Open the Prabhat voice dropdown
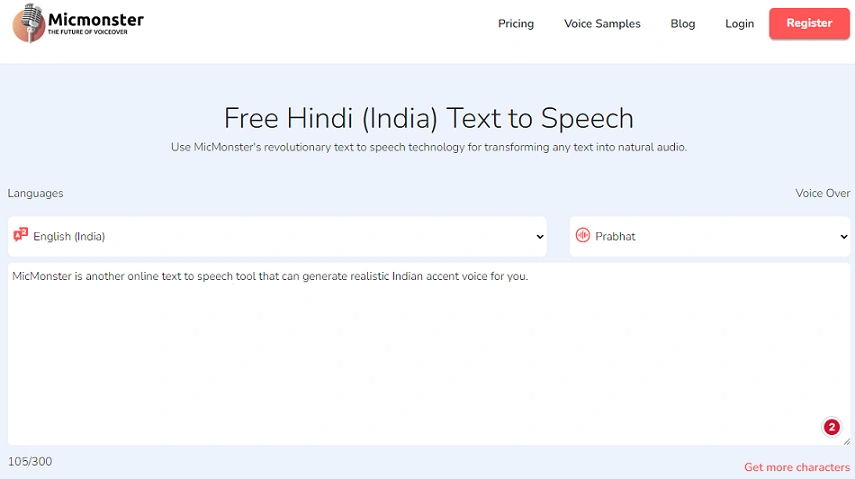The width and height of the screenshot is (855, 479). 710,236
